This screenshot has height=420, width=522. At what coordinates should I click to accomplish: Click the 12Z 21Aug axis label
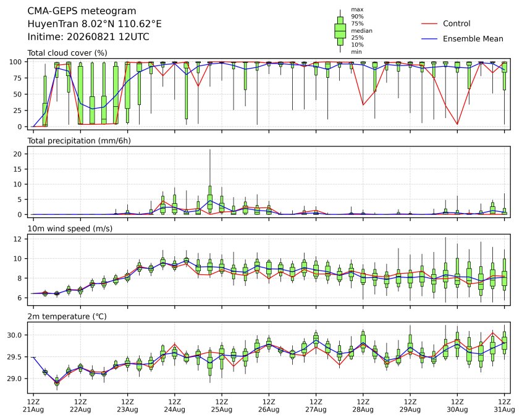(33, 406)
